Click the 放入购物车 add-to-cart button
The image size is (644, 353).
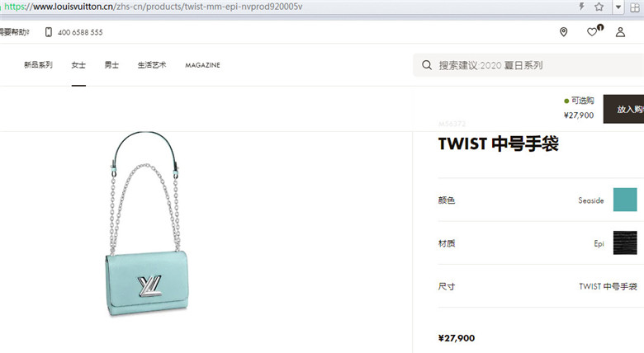point(623,109)
